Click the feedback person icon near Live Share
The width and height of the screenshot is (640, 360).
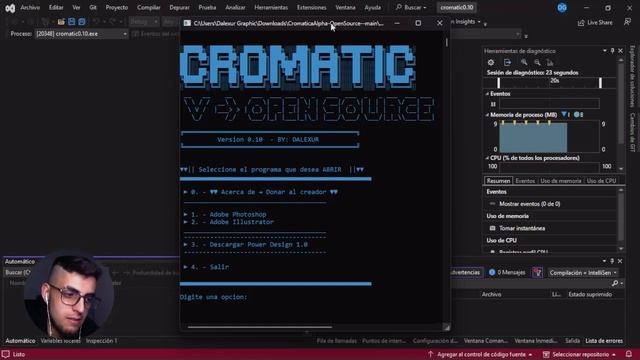coord(627,22)
